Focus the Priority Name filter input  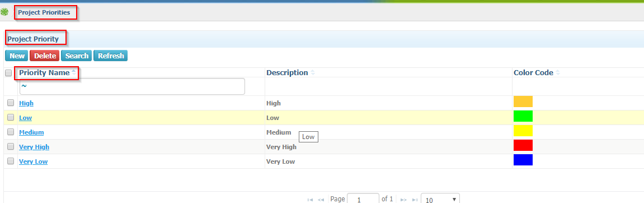pos(132,86)
